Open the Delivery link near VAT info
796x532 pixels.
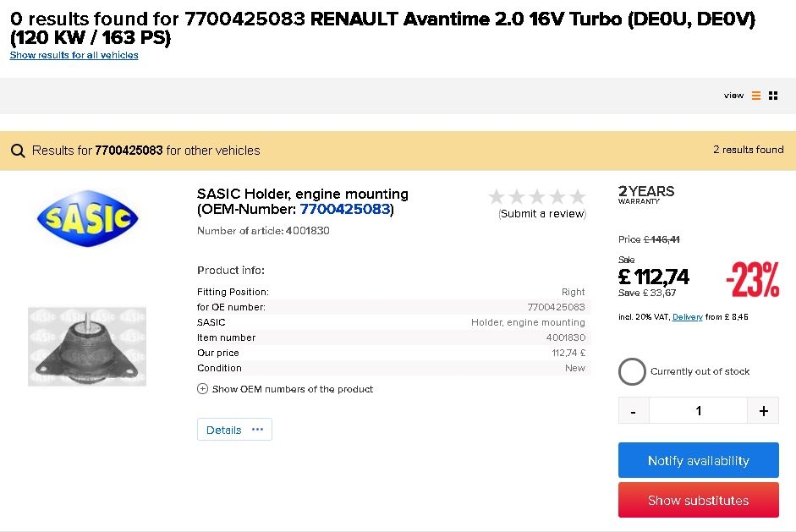(687, 317)
